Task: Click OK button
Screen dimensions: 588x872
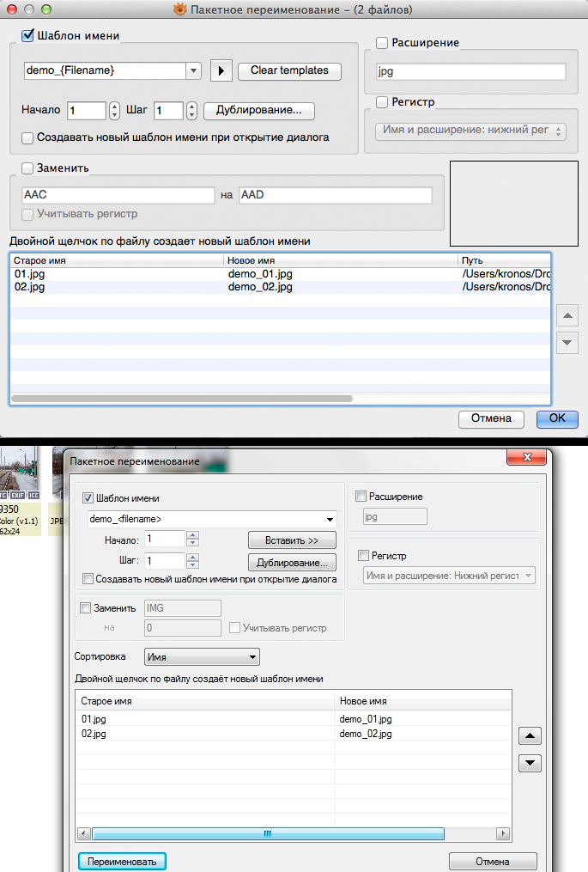Action: point(557,418)
